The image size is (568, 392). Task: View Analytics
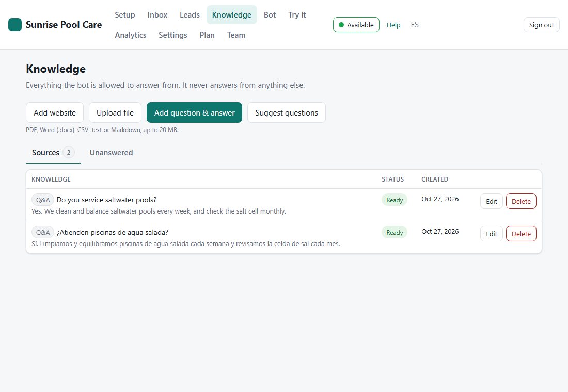click(x=131, y=35)
